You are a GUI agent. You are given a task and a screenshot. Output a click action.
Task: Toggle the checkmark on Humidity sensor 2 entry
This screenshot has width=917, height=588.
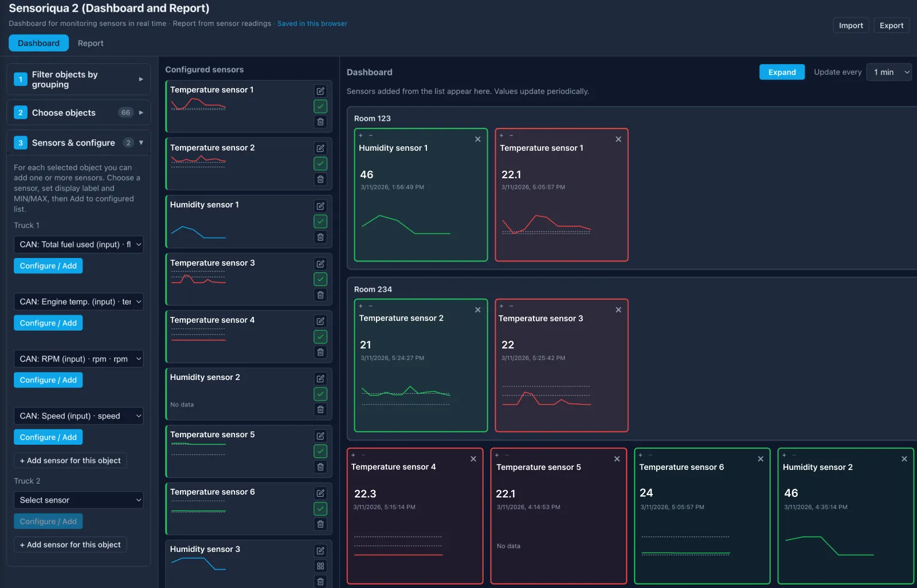click(320, 394)
